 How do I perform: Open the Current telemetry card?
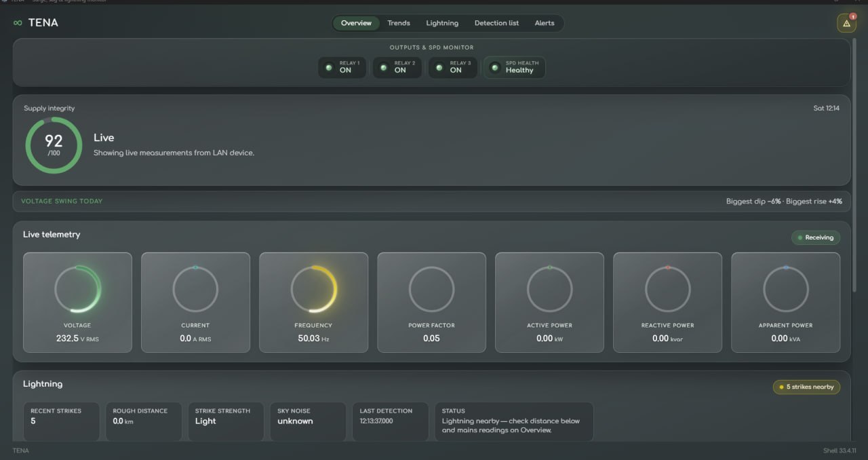[195, 303]
